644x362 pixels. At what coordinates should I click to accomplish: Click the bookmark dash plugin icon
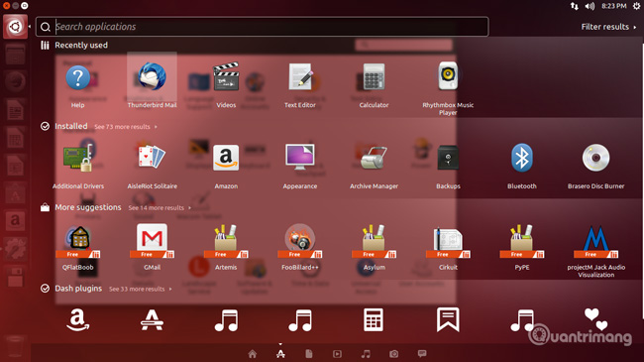(x=448, y=319)
